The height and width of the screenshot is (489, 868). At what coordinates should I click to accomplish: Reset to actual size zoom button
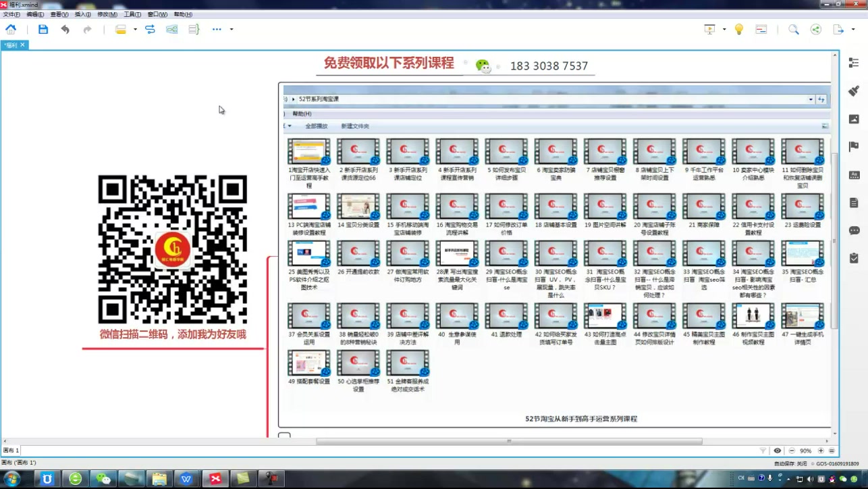[x=832, y=451]
